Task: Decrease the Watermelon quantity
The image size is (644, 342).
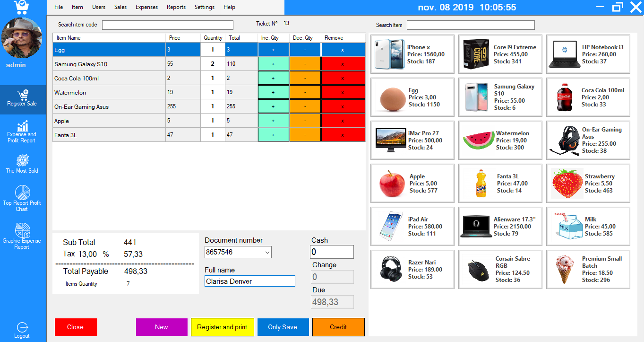Action: click(x=305, y=92)
